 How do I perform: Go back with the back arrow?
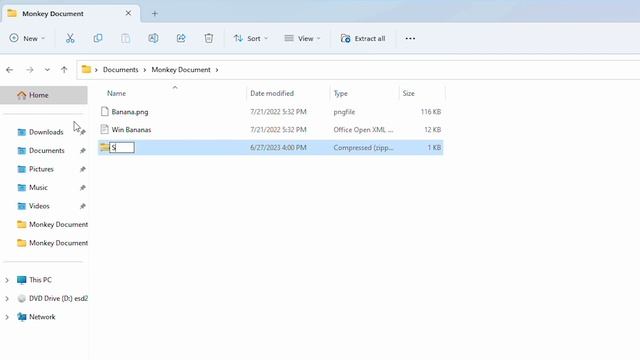point(9,70)
